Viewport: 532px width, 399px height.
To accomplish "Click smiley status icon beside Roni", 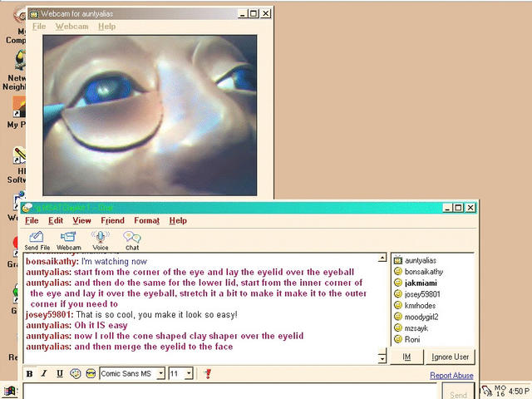I will click(x=398, y=339).
